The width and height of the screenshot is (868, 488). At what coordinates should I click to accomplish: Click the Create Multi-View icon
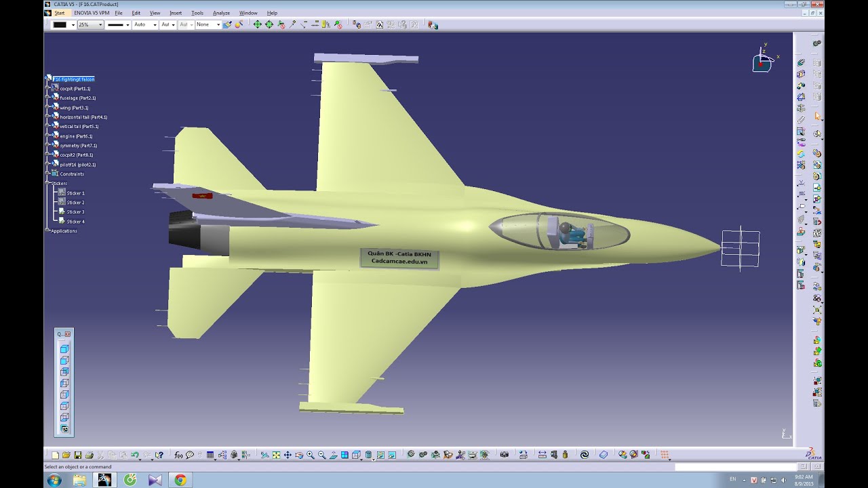(344, 455)
